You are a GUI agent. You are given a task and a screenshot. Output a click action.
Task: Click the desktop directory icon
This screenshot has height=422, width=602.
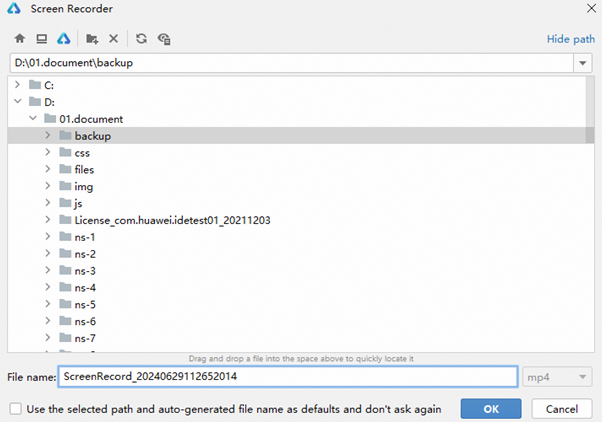tap(41, 39)
